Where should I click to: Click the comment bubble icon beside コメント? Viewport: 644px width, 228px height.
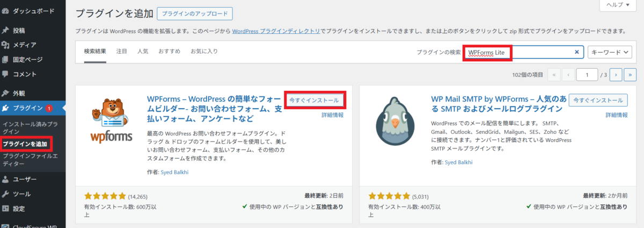point(5,74)
